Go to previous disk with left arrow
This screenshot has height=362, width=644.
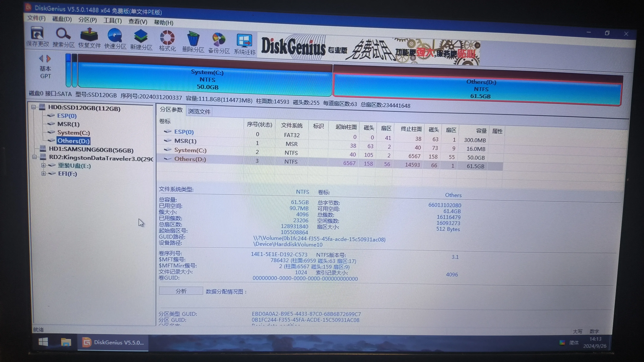point(41,58)
